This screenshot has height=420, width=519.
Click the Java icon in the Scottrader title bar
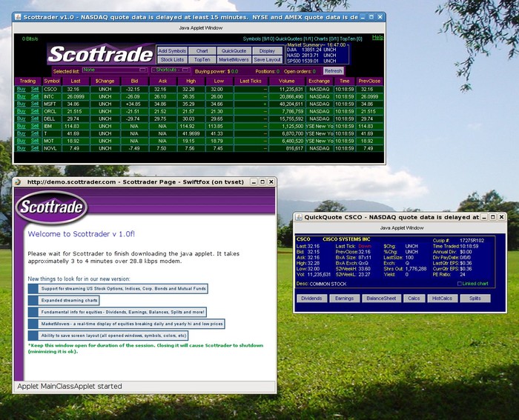point(18,17)
